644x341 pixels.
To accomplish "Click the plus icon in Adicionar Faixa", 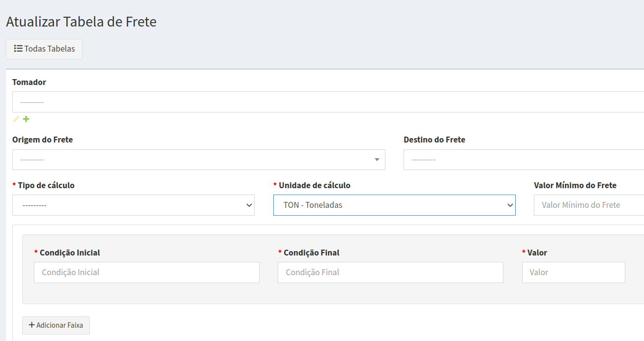I will click(31, 325).
